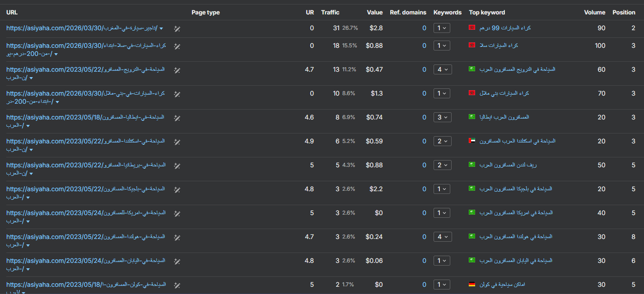This screenshot has height=294, width=644.
Task: Click the volume cell showing 90
Action: (x=602, y=28)
